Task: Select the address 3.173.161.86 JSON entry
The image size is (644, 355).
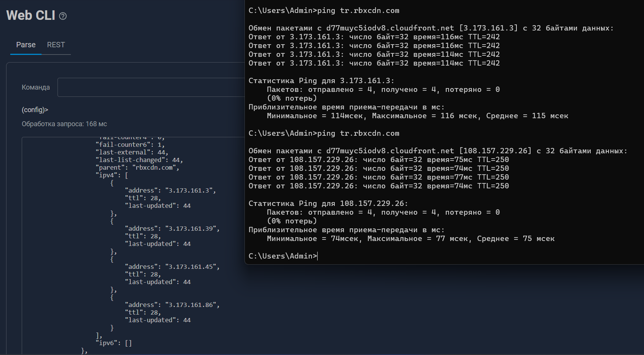Action: tap(172, 305)
